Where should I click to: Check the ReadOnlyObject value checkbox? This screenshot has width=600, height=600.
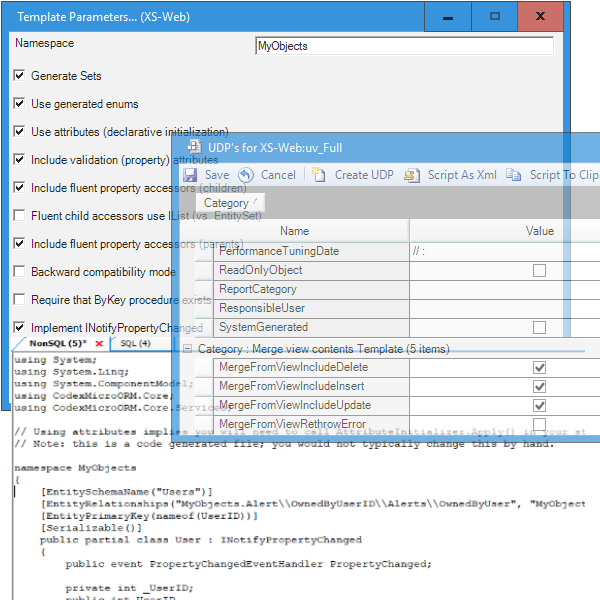point(540,271)
